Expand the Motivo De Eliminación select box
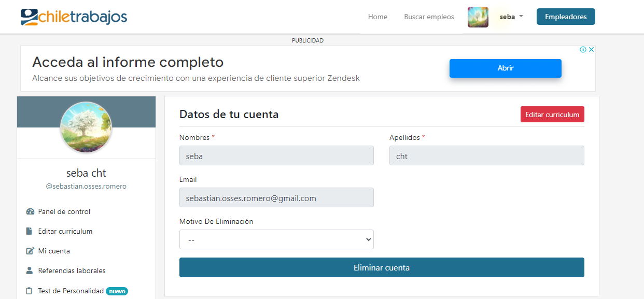The height and width of the screenshot is (299, 644). coord(276,239)
